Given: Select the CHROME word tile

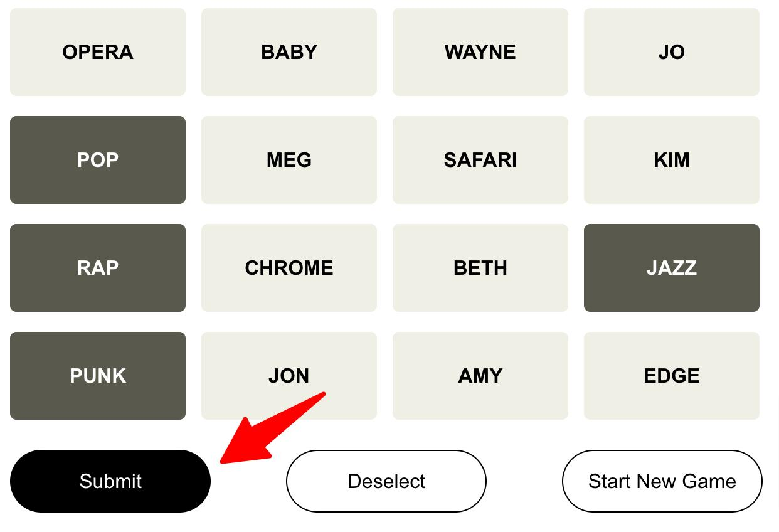Looking at the screenshot, I should point(289,268).
